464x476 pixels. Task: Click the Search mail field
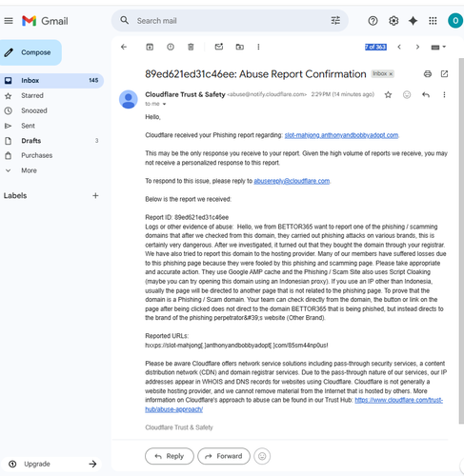tap(230, 21)
